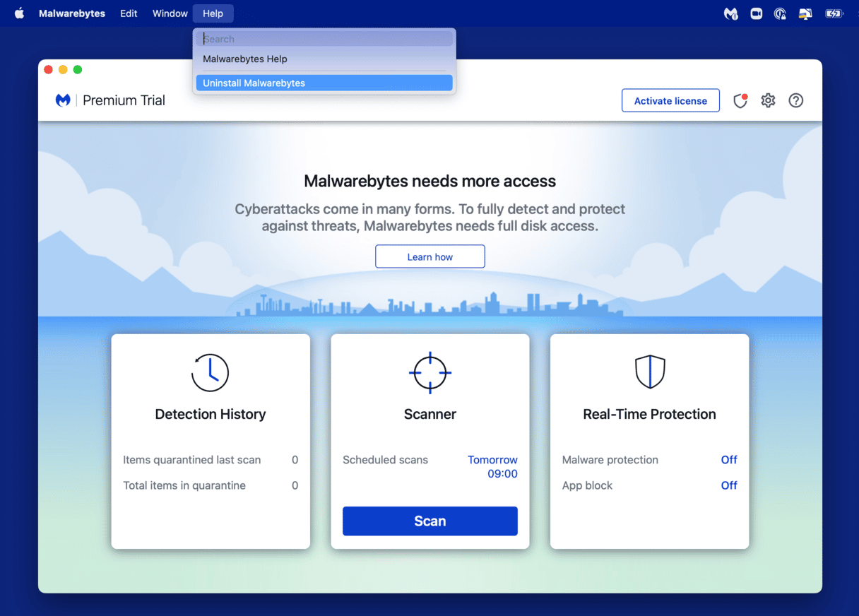Open the Apple menu
Screen dimensions: 859x616
19,13
